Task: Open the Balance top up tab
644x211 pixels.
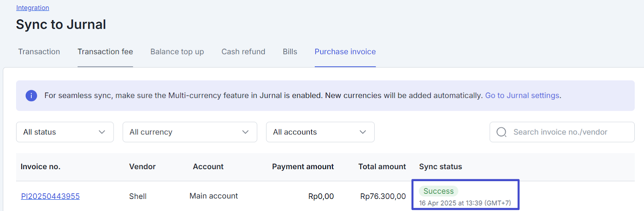Action: click(177, 52)
